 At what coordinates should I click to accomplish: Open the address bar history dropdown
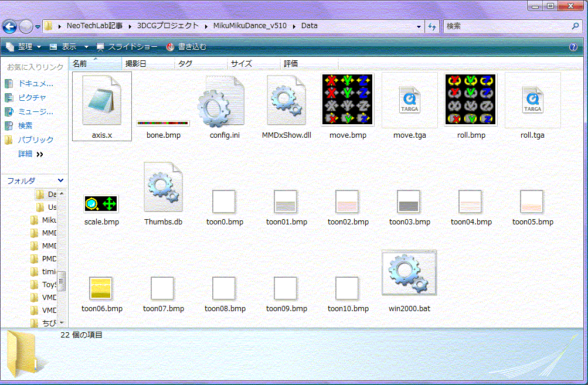coord(419,26)
